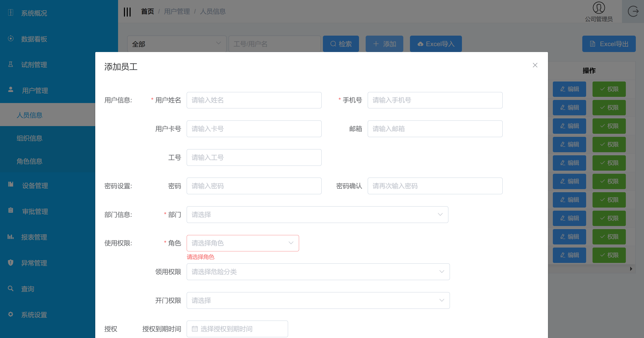Click the system settings gear icon
This screenshot has width=644, height=338.
[x=11, y=314]
